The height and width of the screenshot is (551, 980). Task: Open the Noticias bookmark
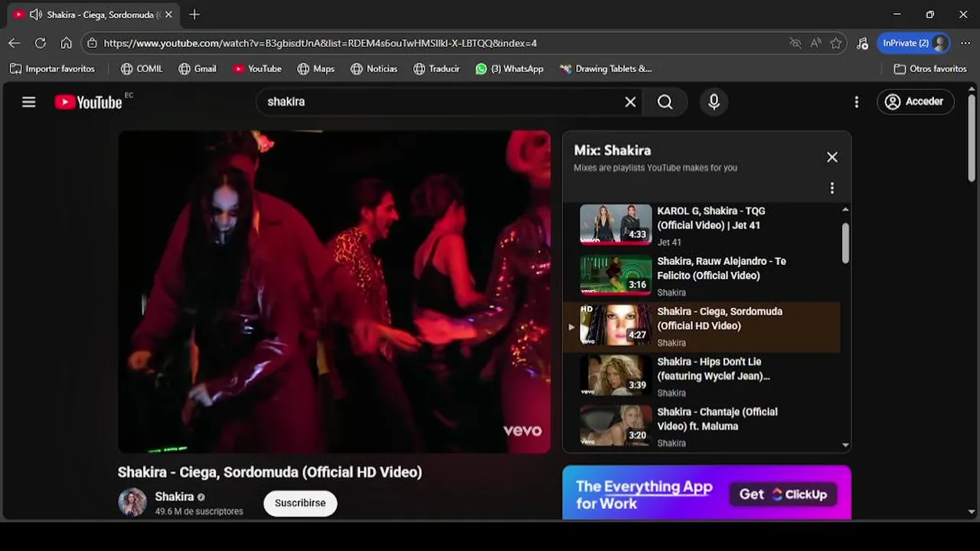coord(374,69)
